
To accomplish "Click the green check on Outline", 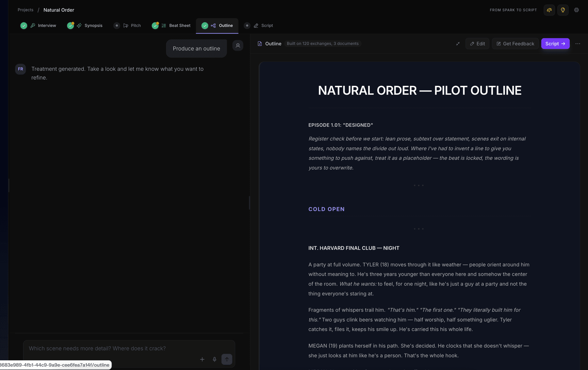I will click(x=205, y=25).
